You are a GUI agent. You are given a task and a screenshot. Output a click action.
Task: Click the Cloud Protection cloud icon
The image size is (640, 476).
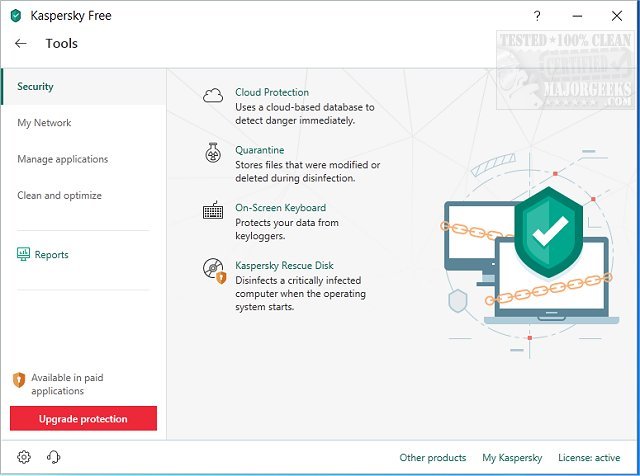(213, 96)
